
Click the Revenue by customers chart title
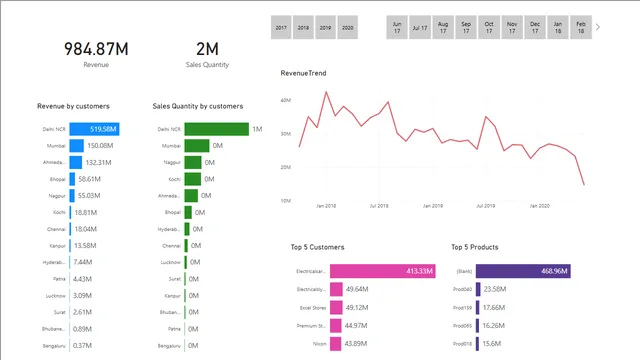tap(73, 106)
